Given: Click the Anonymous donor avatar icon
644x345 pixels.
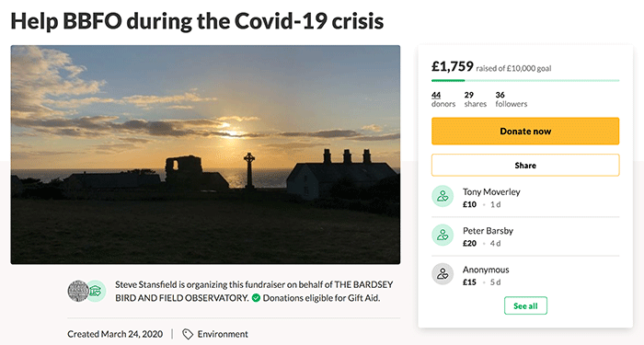Looking at the screenshot, I should click(443, 274).
